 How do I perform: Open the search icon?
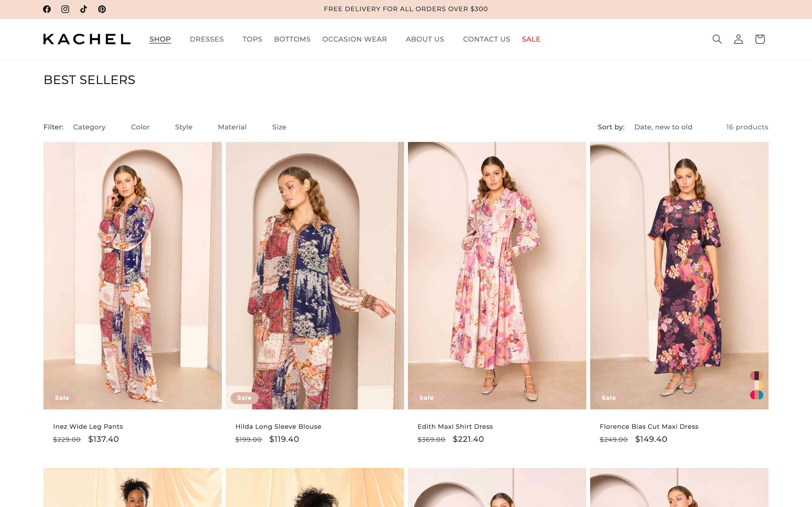[717, 39]
